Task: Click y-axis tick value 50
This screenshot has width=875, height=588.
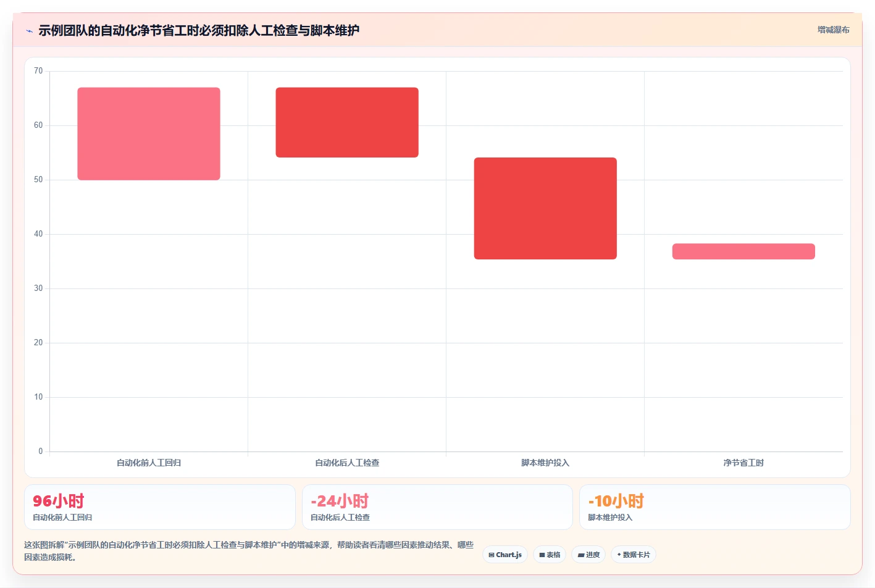Action: tap(38, 180)
